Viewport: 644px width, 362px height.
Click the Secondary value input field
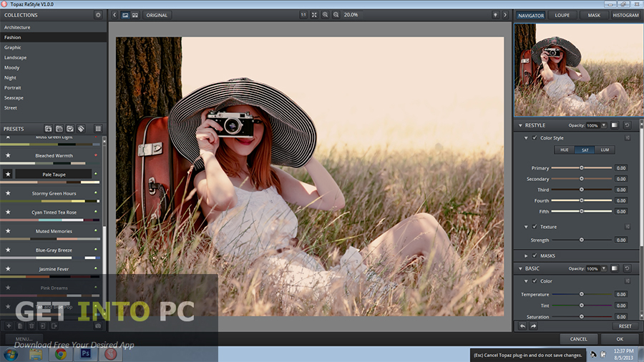pyautogui.click(x=621, y=179)
